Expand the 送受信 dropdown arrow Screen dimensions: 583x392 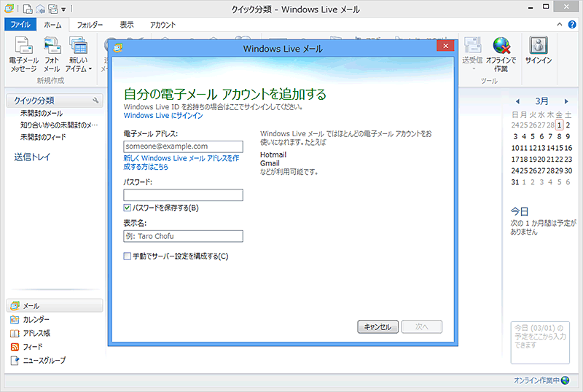click(474, 68)
